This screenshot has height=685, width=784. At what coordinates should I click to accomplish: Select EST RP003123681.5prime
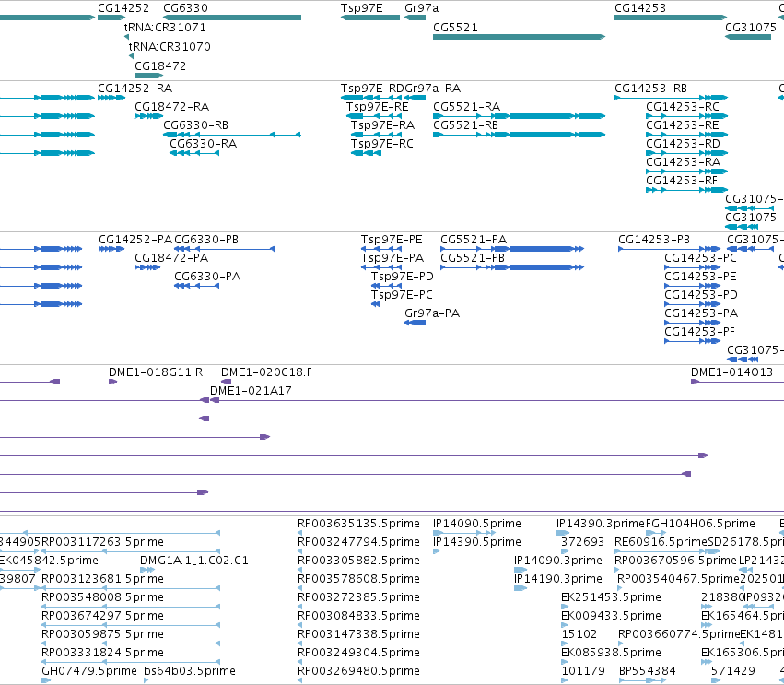point(102,579)
